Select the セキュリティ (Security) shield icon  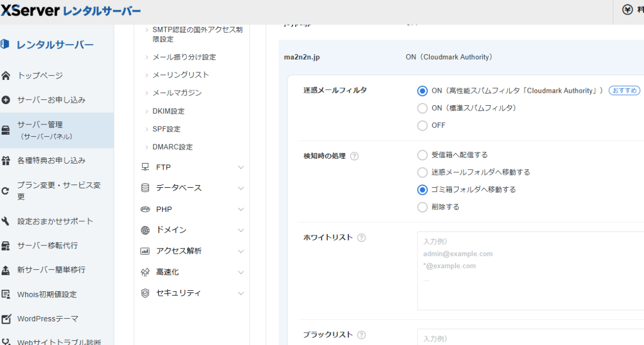(145, 292)
